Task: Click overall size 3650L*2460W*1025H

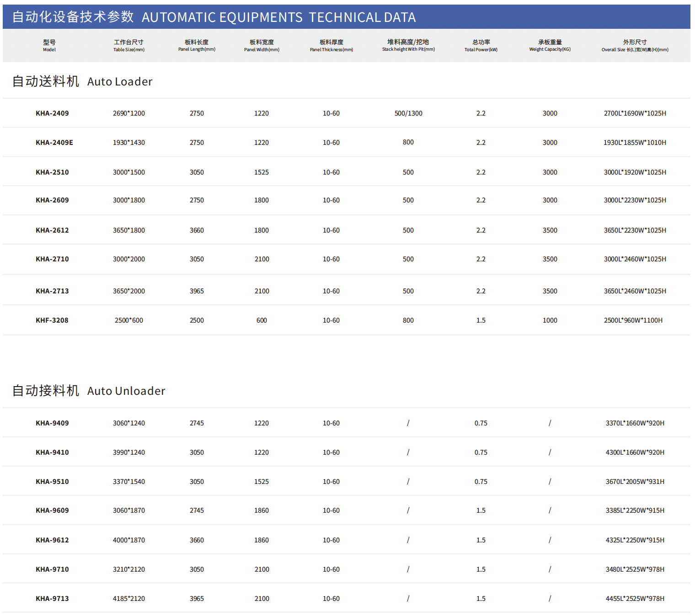Action: [x=635, y=291]
